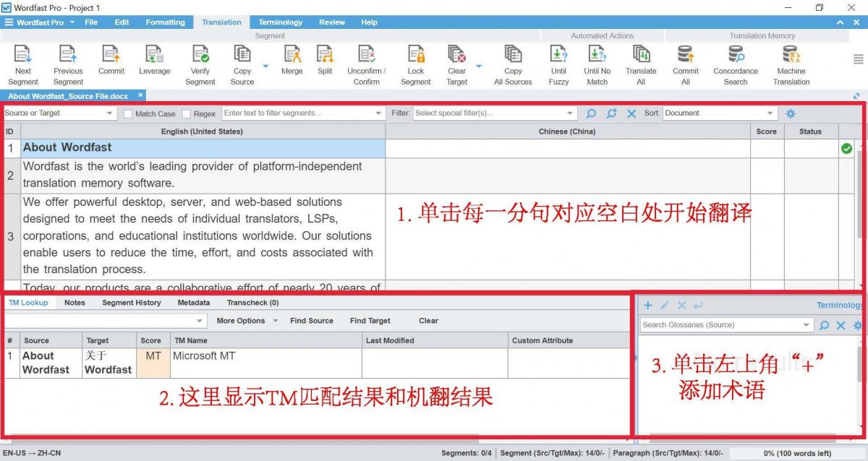Select the Notes tab
This screenshot has height=461, width=868.
pos(75,303)
